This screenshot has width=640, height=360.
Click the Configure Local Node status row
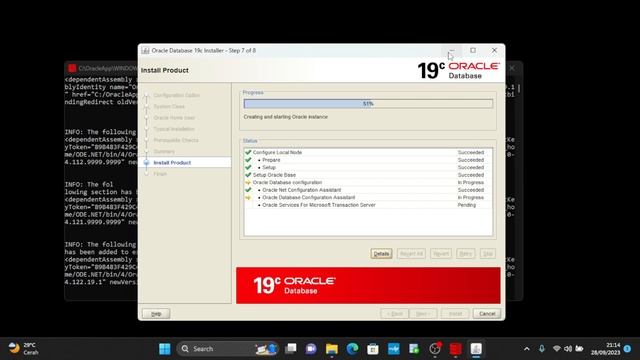click(x=368, y=152)
